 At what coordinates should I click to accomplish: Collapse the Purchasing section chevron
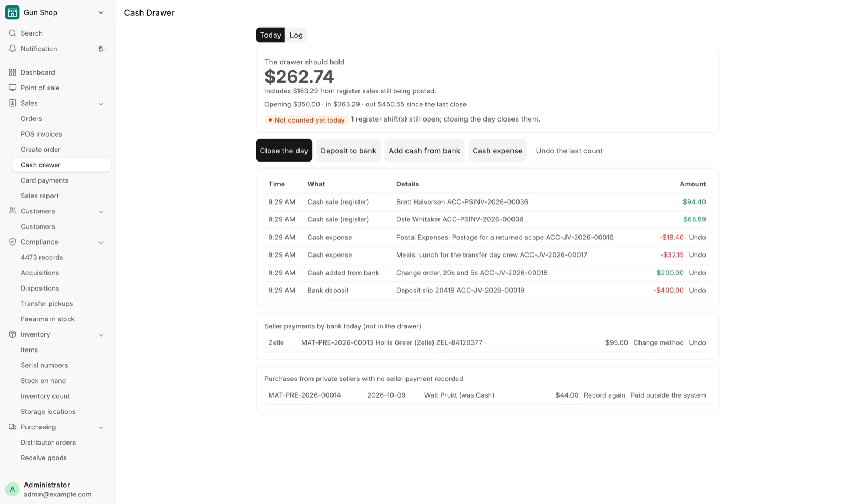click(x=101, y=427)
